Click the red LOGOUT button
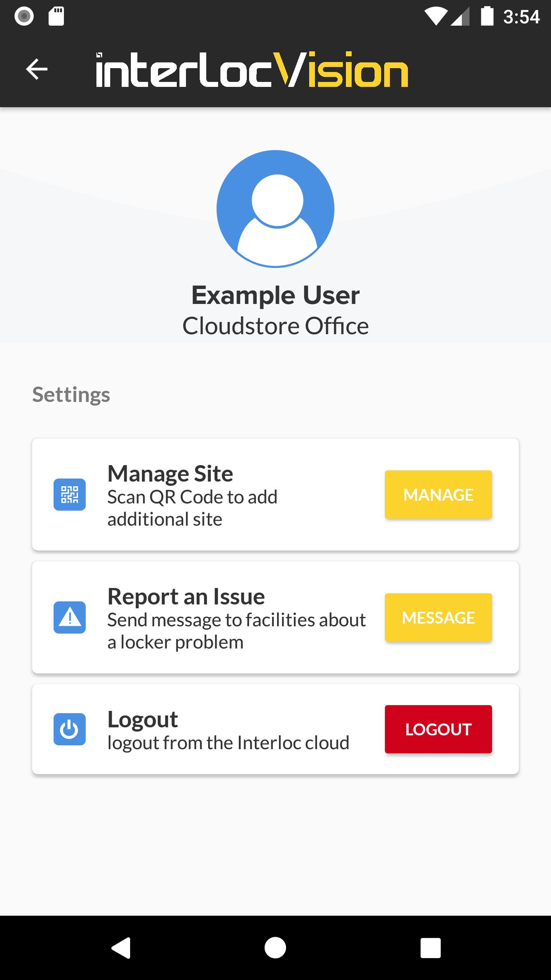 (x=439, y=729)
